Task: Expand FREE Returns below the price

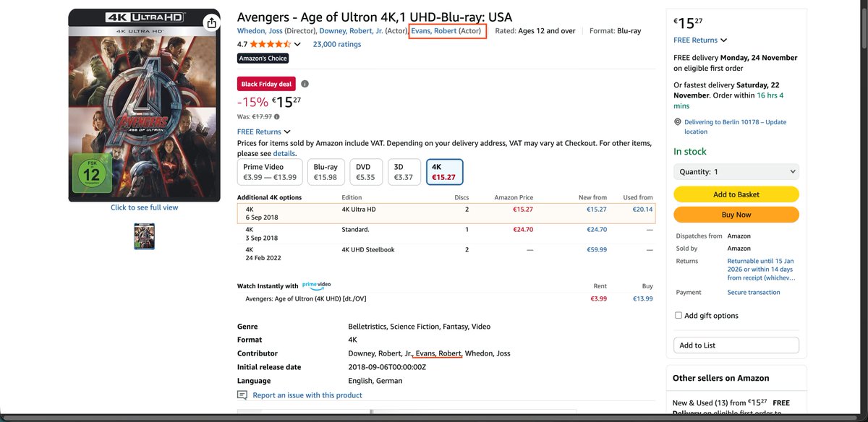Action: pyautogui.click(x=264, y=132)
